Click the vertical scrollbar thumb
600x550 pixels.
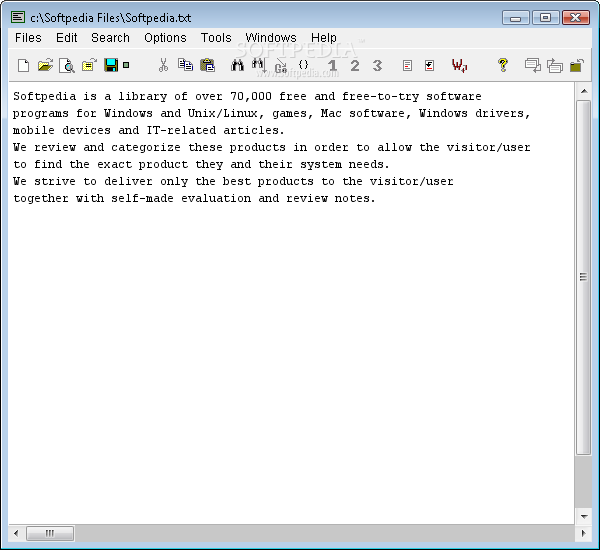point(584,277)
